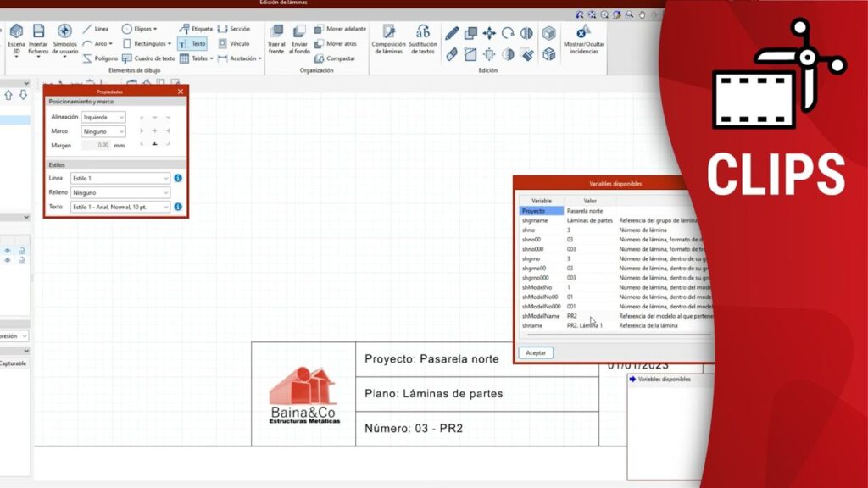
Task: Open the Elipses dropdown menu
Action: click(139, 29)
